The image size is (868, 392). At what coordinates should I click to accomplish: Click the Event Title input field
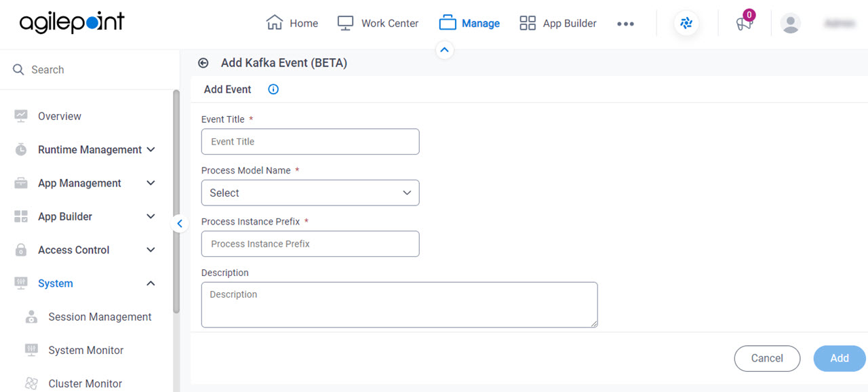pyautogui.click(x=311, y=142)
